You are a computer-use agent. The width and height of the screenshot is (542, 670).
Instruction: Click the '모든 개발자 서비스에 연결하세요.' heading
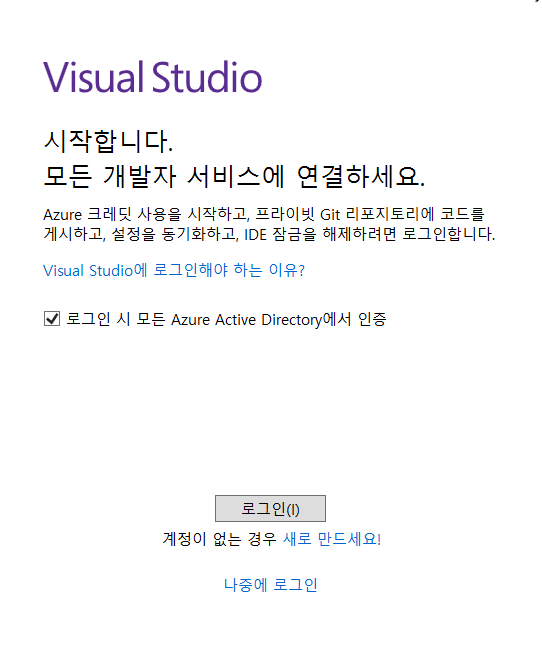pyautogui.click(x=234, y=176)
